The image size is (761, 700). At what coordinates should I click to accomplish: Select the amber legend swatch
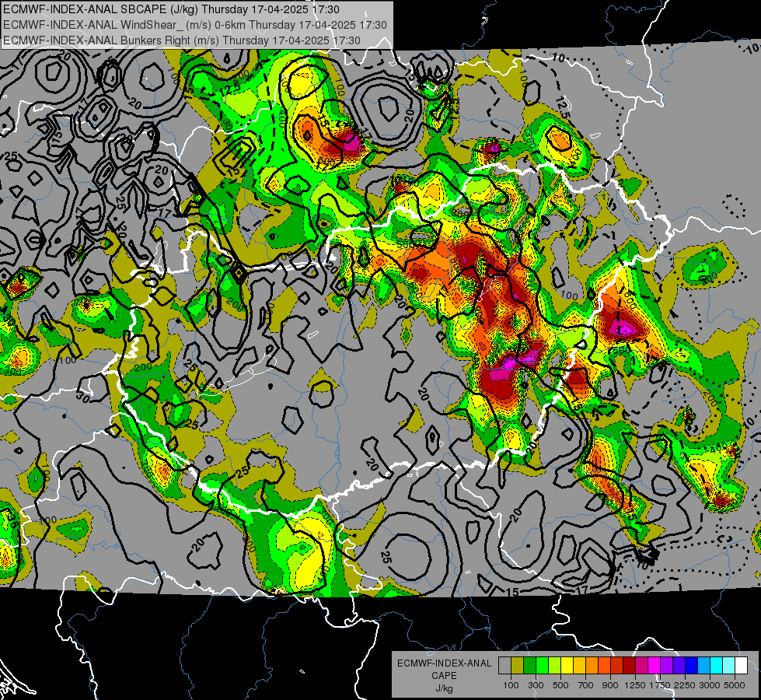click(579, 665)
